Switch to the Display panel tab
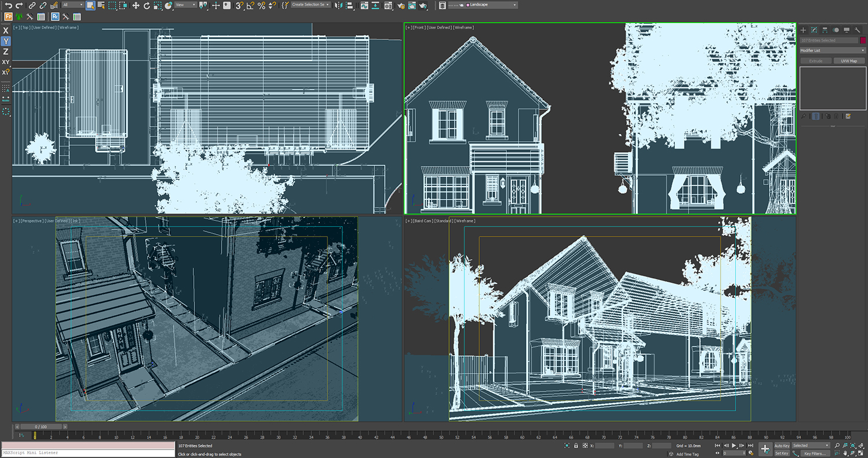The height and width of the screenshot is (458, 868). (847, 30)
